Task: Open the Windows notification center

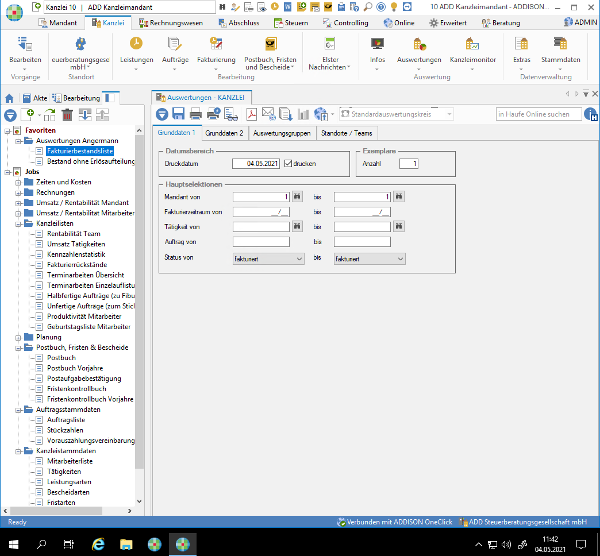Action: [581, 544]
